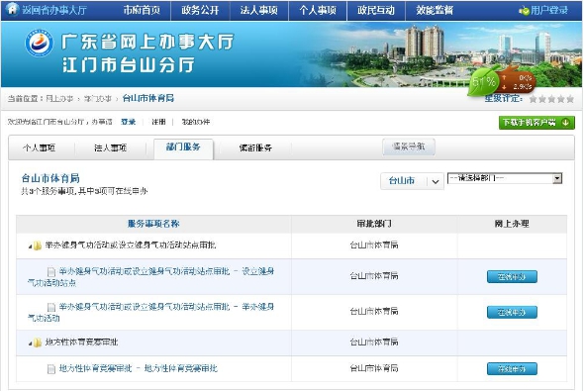
Task: Click the Guangdong portal logo emblem
Action: point(39,43)
